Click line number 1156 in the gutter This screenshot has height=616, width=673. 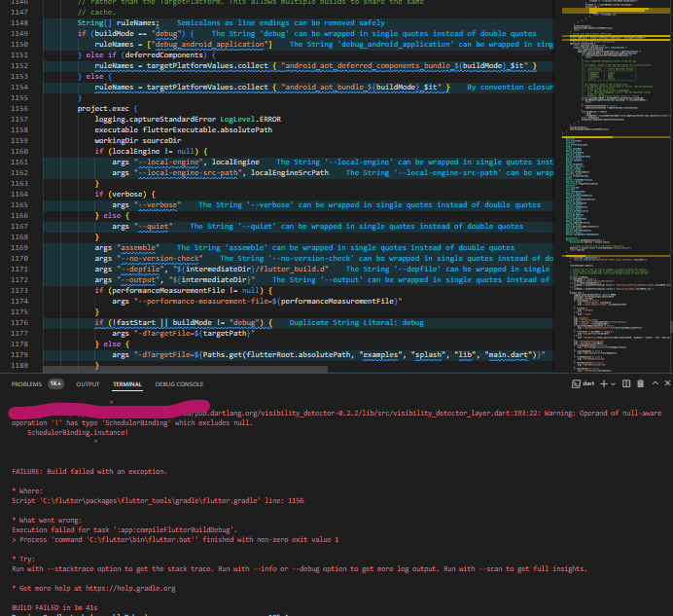19,109
